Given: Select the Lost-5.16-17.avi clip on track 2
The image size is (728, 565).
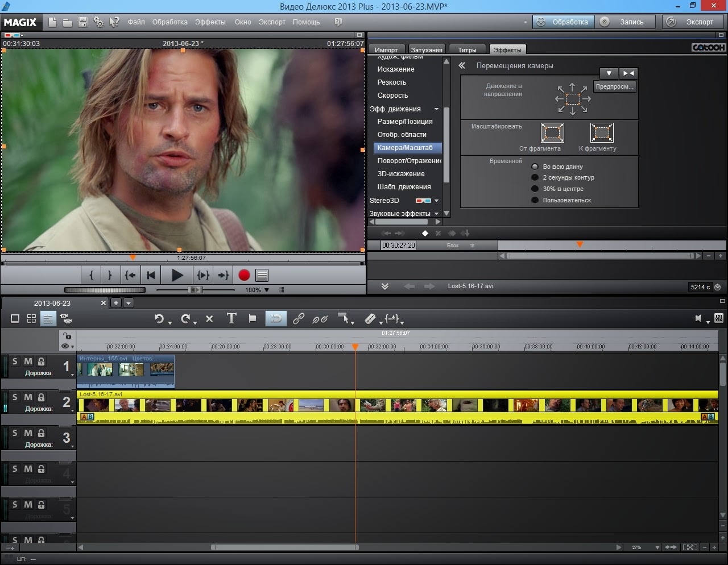Looking at the screenshot, I should (x=398, y=406).
